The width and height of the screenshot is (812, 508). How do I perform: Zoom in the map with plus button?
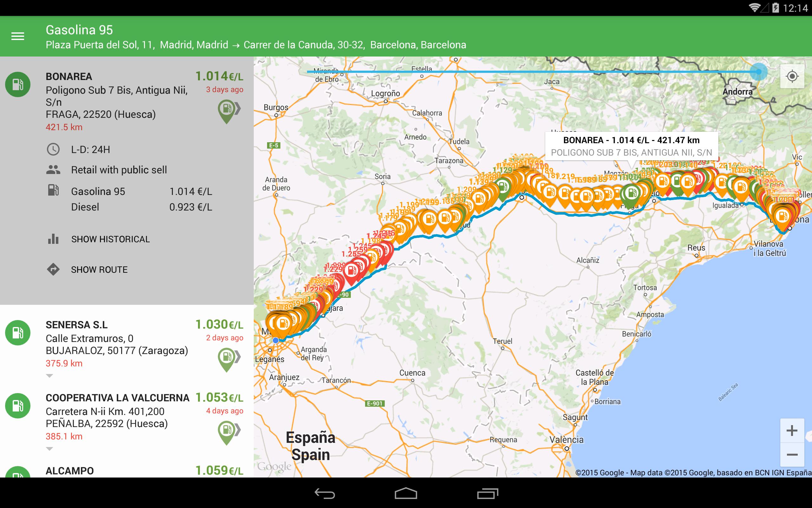pyautogui.click(x=792, y=431)
